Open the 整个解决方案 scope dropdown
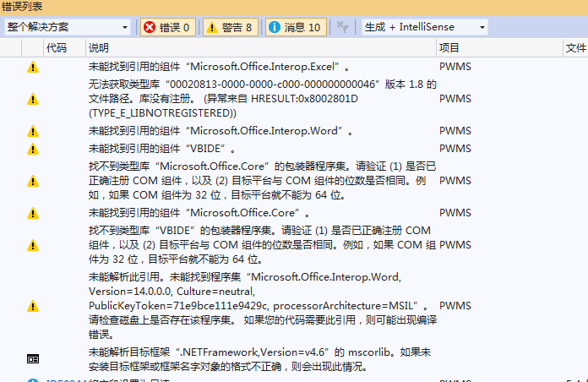 click(x=68, y=27)
